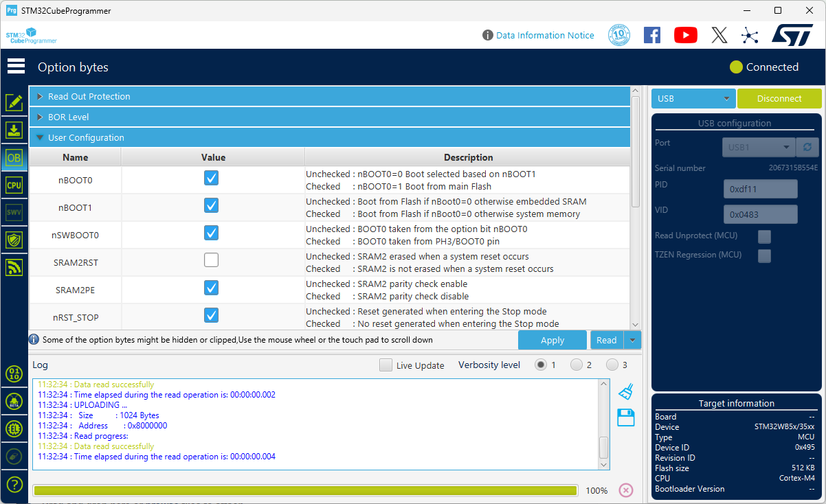Image resolution: width=826 pixels, height=504 pixels.
Task: Open the wireless stack panel icon
Action: tap(14, 267)
